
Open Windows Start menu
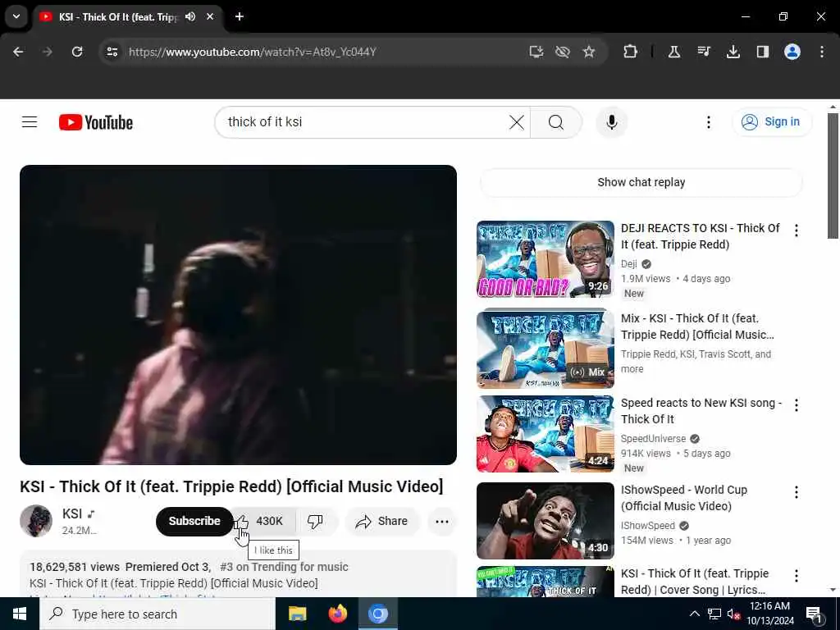click(20, 614)
